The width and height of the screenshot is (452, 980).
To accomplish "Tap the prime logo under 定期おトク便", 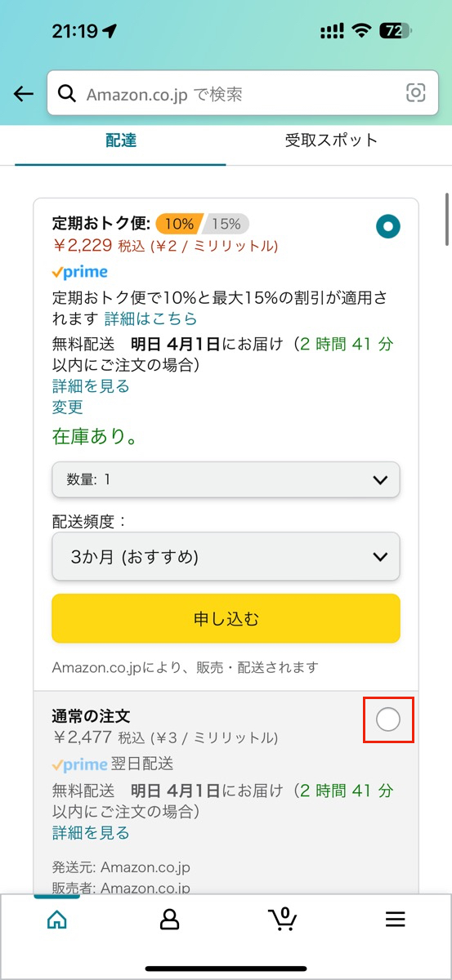I will coord(80,272).
